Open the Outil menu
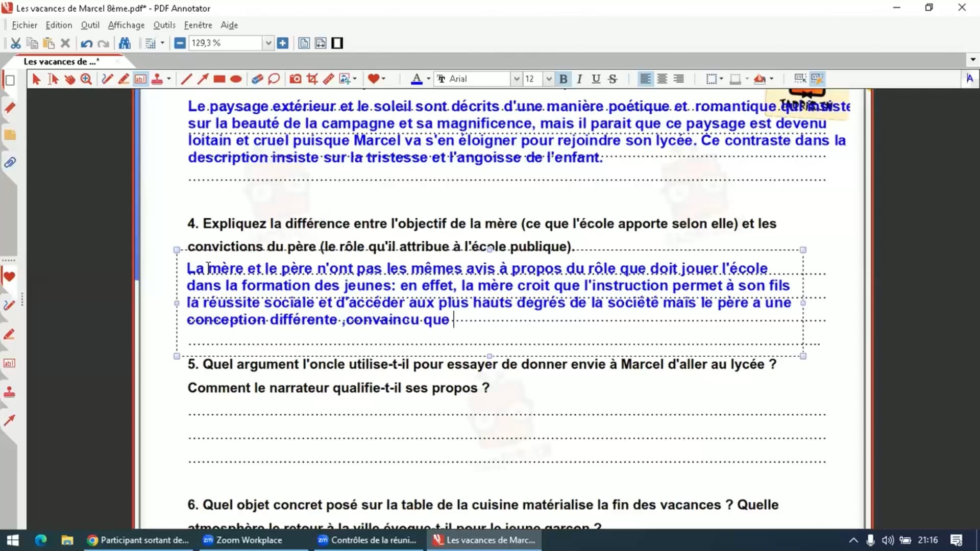 coord(90,25)
